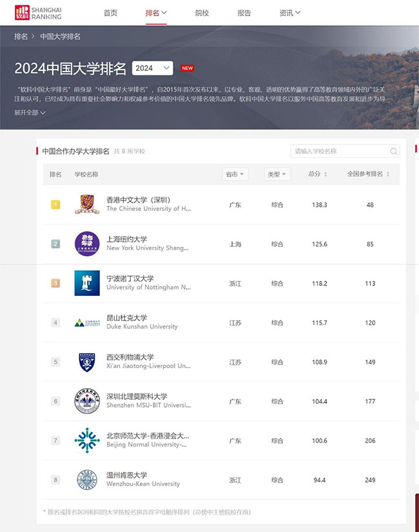The width and height of the screenshot is (419, 532).
Task: Open CUHK Shenzhen university logo
Action: pyautogui.click(x=87, y=204)
